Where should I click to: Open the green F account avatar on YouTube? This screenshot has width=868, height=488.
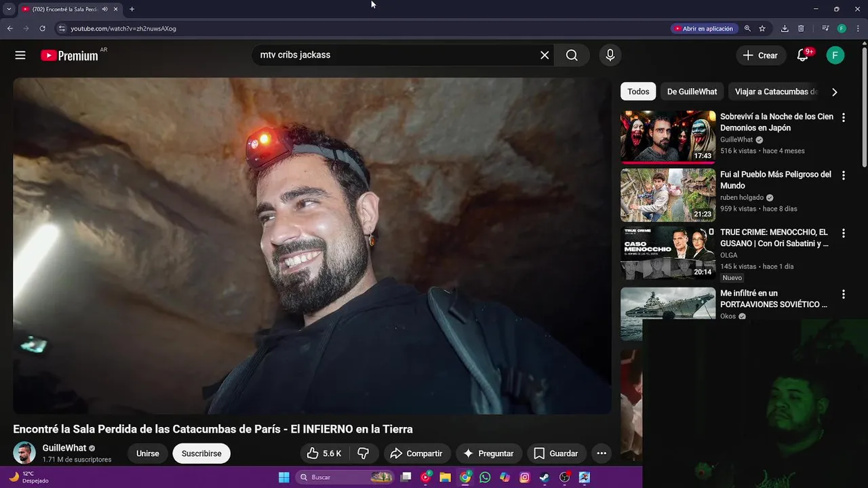tap(835, 56)
